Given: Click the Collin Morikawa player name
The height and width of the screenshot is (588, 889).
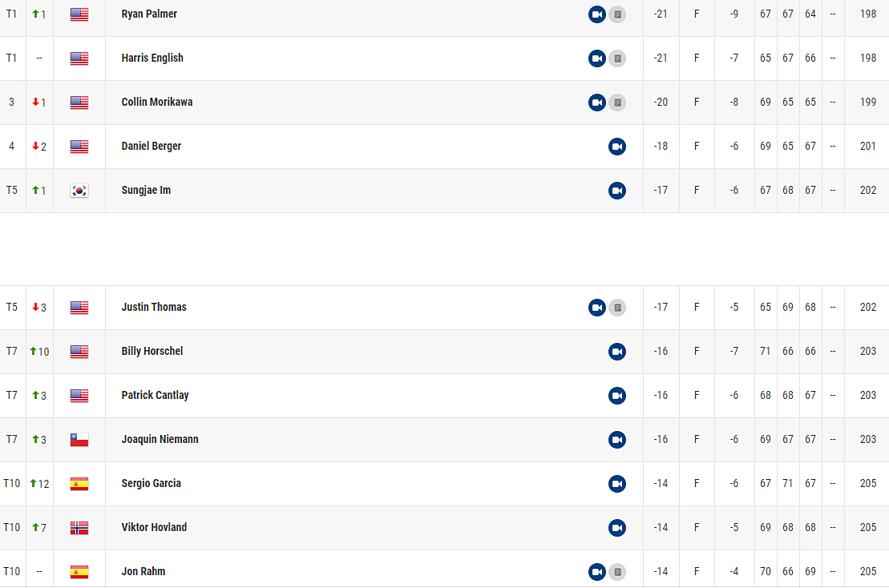Looking at the screenshot, I should 157,102.
